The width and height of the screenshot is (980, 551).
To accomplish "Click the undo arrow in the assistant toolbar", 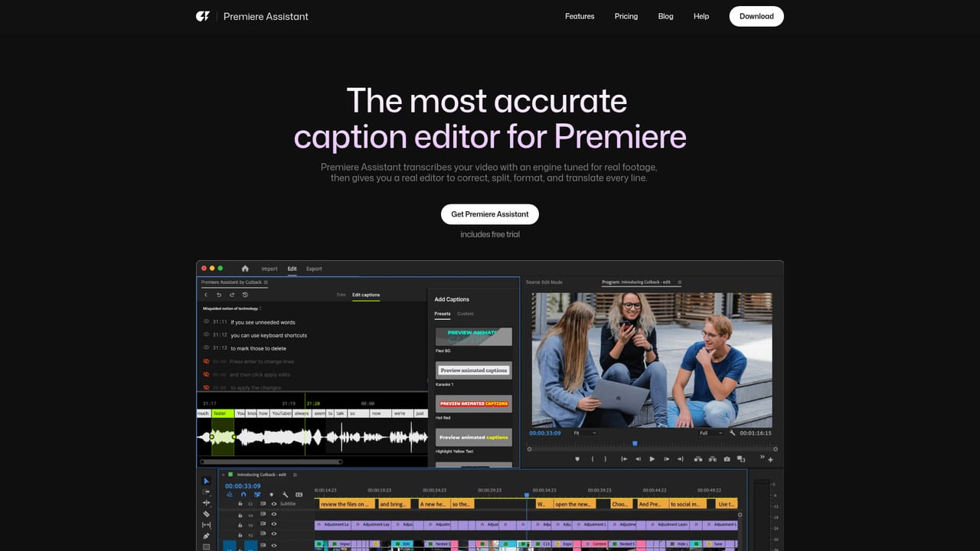I will pos(219,295).
